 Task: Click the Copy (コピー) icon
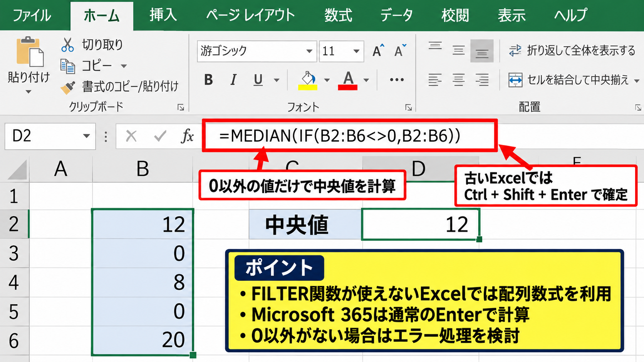[68, 66]
